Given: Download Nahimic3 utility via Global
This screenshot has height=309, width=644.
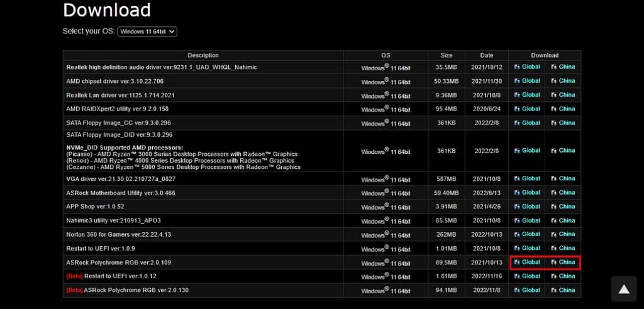Looking at the screenshot, I should point(527,220).
